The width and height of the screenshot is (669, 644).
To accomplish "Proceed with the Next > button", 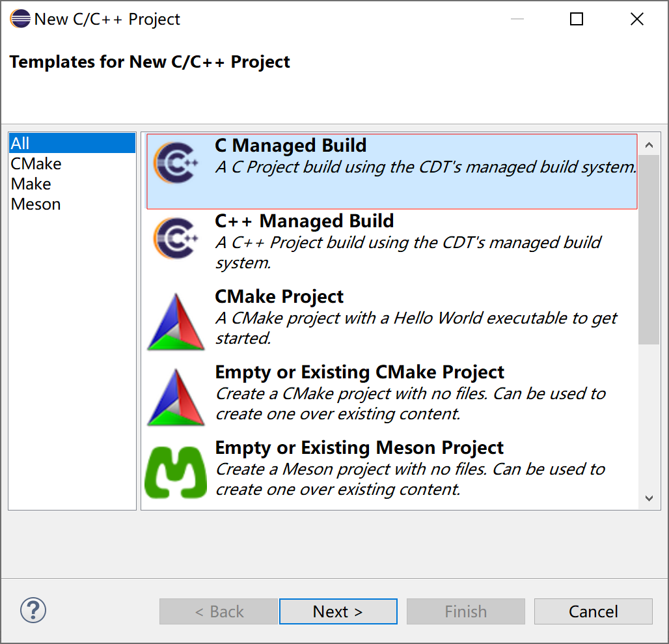I will click(x=338, y=611).
